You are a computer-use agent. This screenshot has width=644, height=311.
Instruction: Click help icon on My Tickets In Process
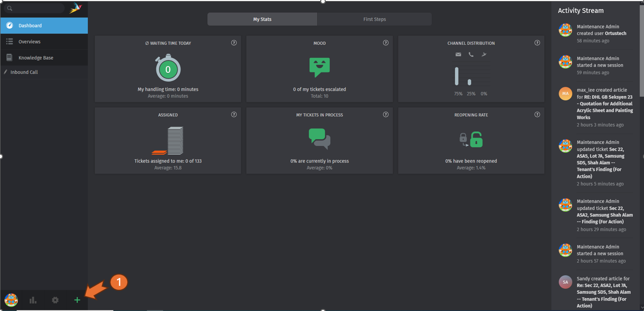tap(386, 114)
